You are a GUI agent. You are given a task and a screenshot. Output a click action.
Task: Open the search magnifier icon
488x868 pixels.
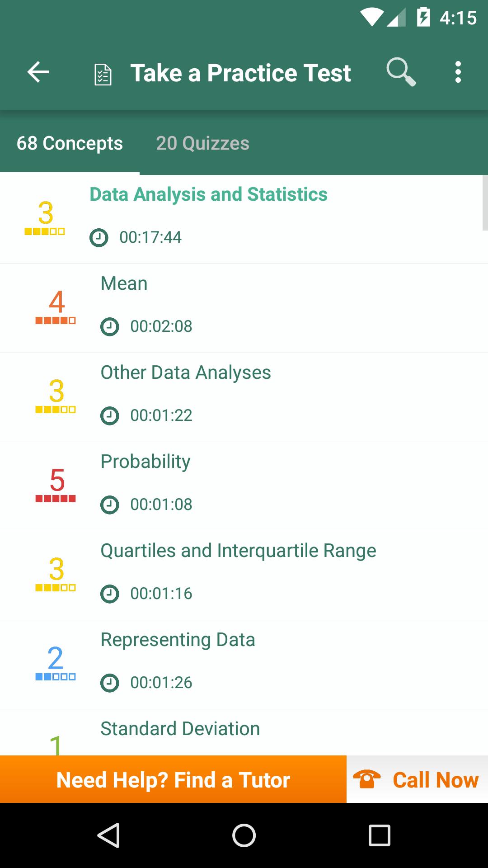tap(401, 72)
